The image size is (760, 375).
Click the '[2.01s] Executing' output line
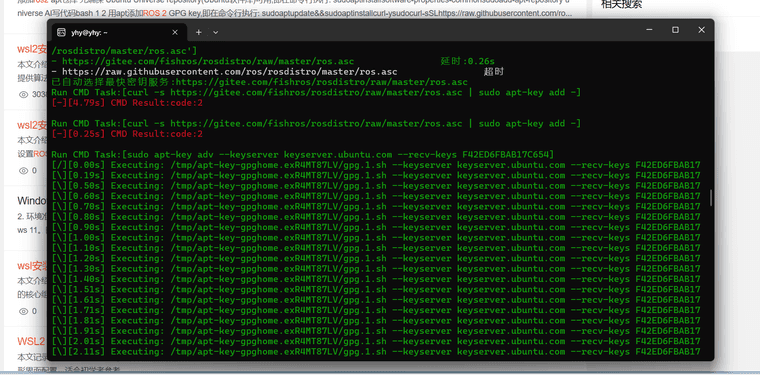pos(376,341)
